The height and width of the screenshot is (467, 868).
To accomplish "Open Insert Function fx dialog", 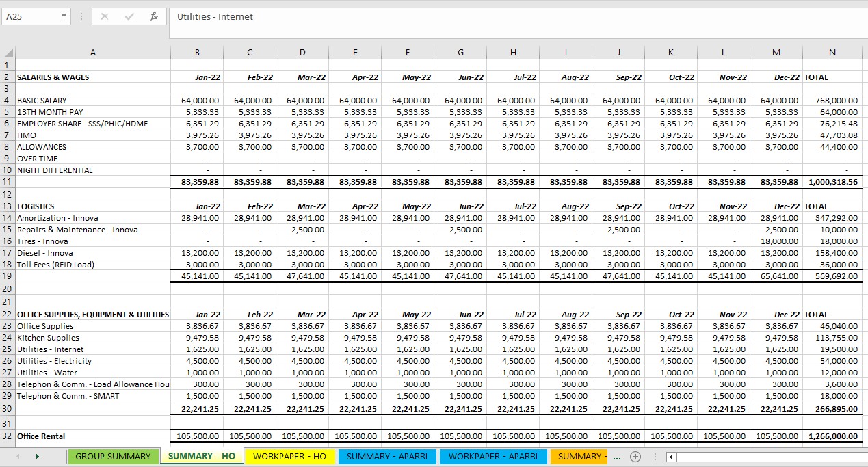I will tap(154, 16).
